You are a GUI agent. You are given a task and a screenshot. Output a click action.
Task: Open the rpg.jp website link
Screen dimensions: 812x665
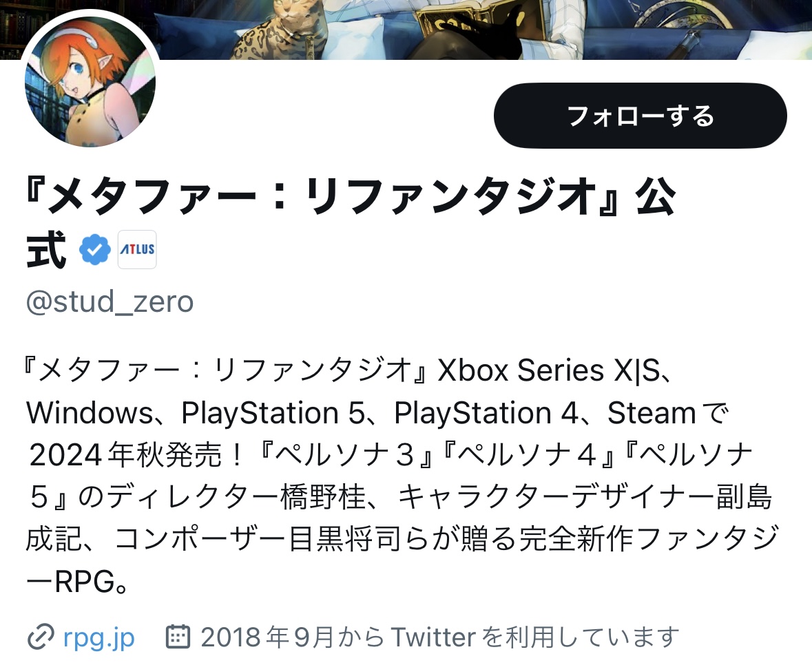click(x=99, y=637)
